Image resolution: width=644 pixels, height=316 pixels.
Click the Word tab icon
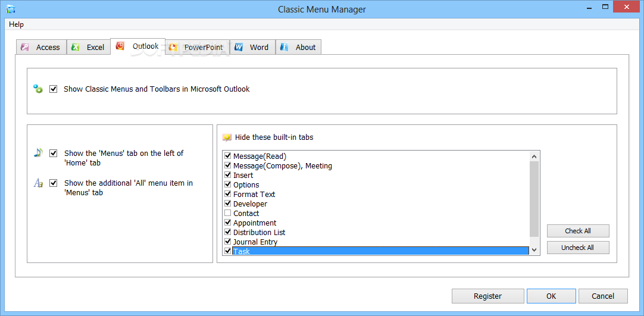(x=239, y=47)
